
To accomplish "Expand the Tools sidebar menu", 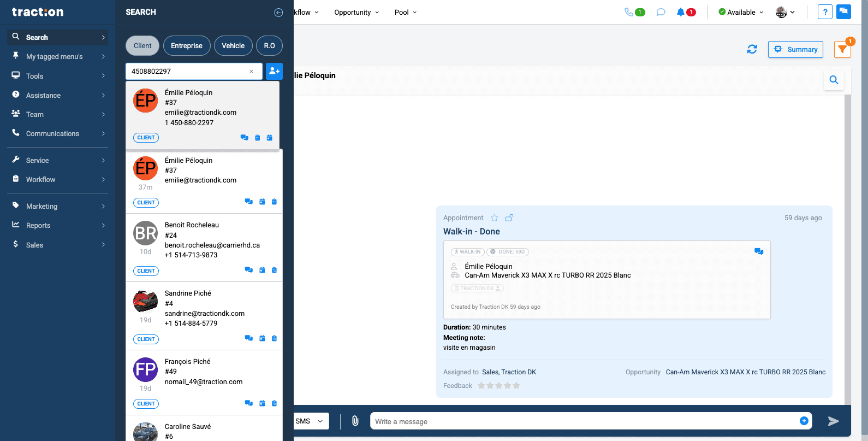I will coord(58,76).
